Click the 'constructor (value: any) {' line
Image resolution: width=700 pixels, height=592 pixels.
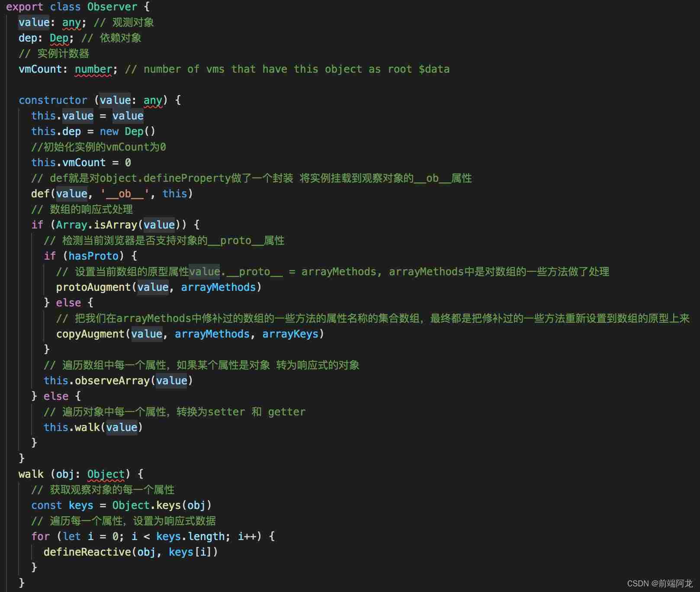(x=100, y=100)
